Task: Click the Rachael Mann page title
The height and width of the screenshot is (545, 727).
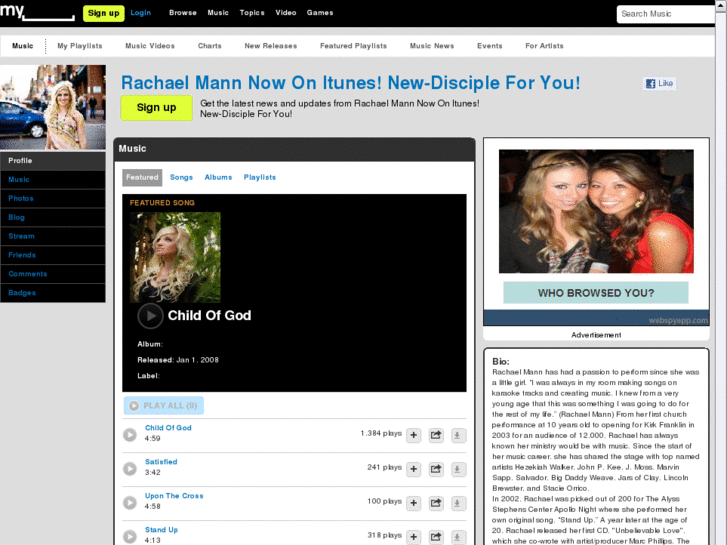Action: coord(351,83)
